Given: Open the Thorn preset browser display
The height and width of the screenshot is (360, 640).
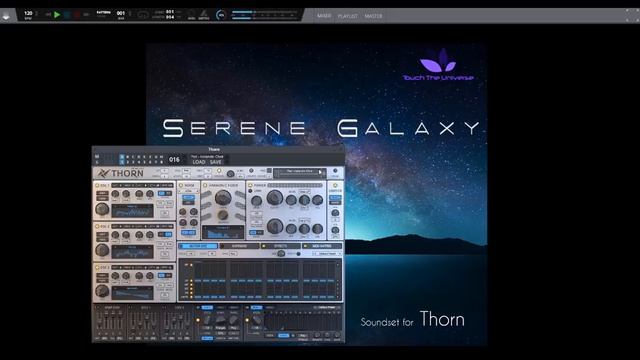Looking at the screenshot, I should [299, 173].
